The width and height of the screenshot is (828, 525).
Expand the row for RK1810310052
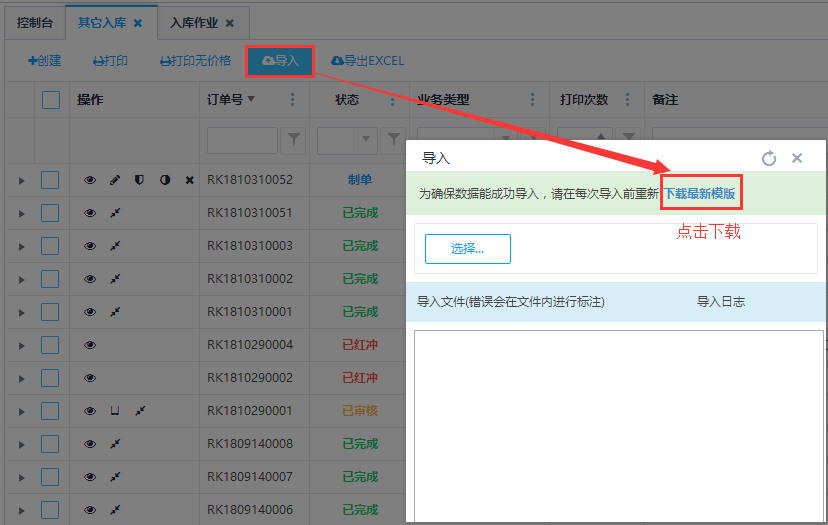(21, 180)
